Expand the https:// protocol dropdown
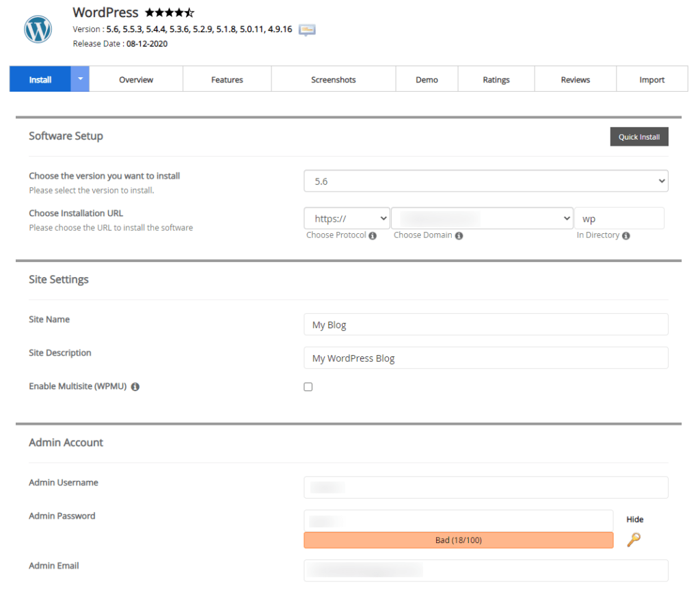 (x=347, y=219)
